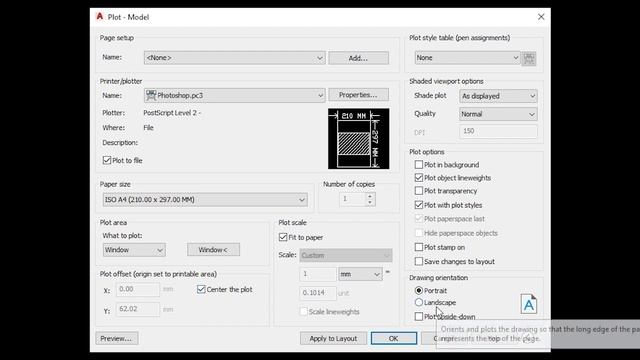Click the Add... page setup button
The image size is (640, 360).
358,58
